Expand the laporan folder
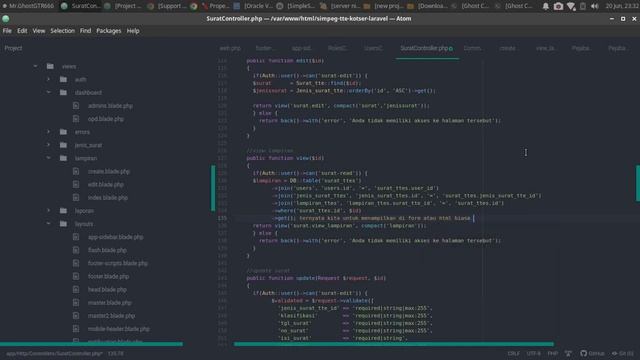The width and height of the screenshot is (640, 360). (x=49, y=211)
